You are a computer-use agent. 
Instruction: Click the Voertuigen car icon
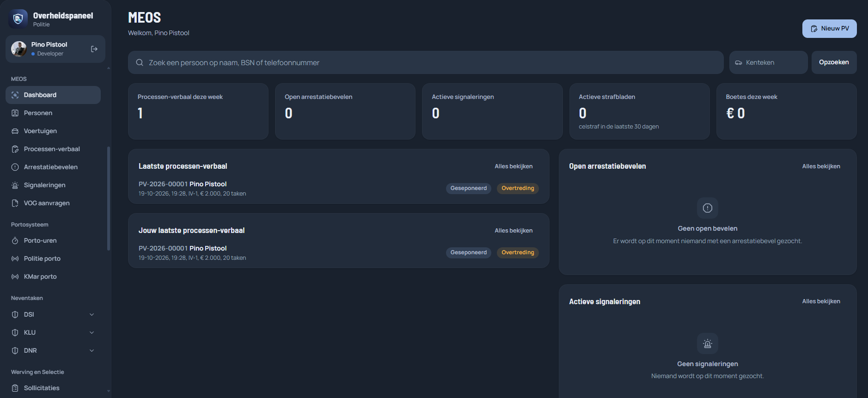pyautogui.click(x=15, y=131)
